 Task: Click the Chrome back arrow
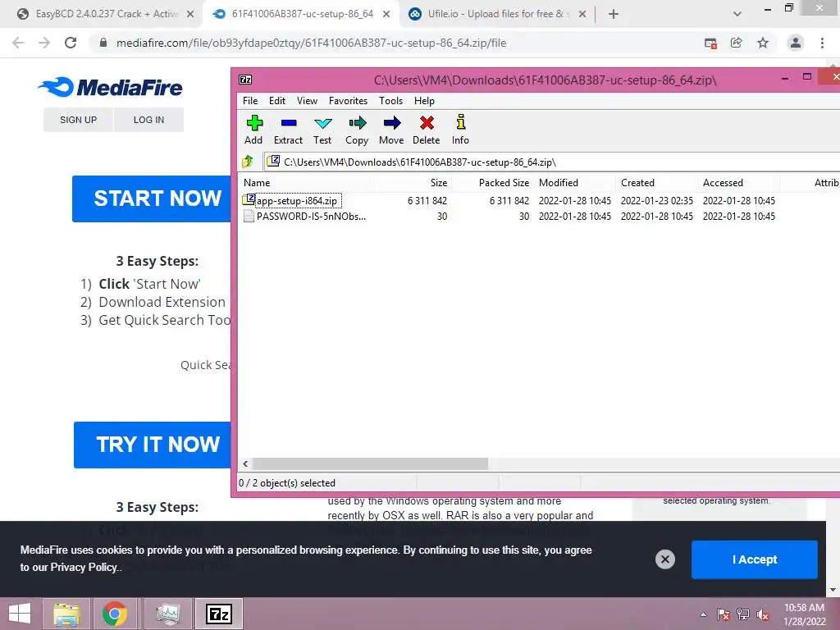[x=18, y=43]
